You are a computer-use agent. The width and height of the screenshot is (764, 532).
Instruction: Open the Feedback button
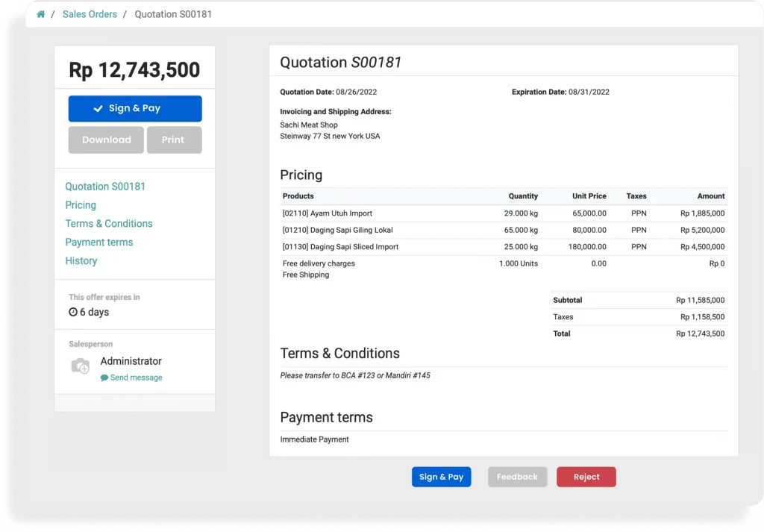coord(517,477)
